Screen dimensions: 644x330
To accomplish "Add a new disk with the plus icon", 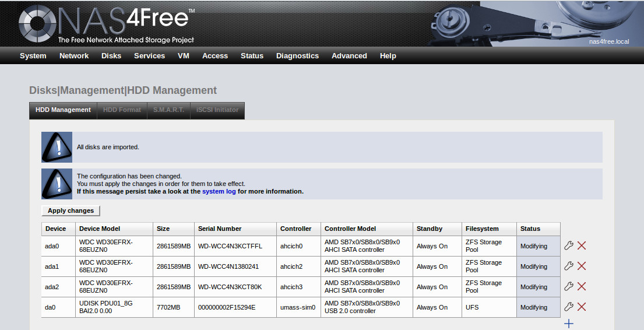I will (x=569, y=324).
